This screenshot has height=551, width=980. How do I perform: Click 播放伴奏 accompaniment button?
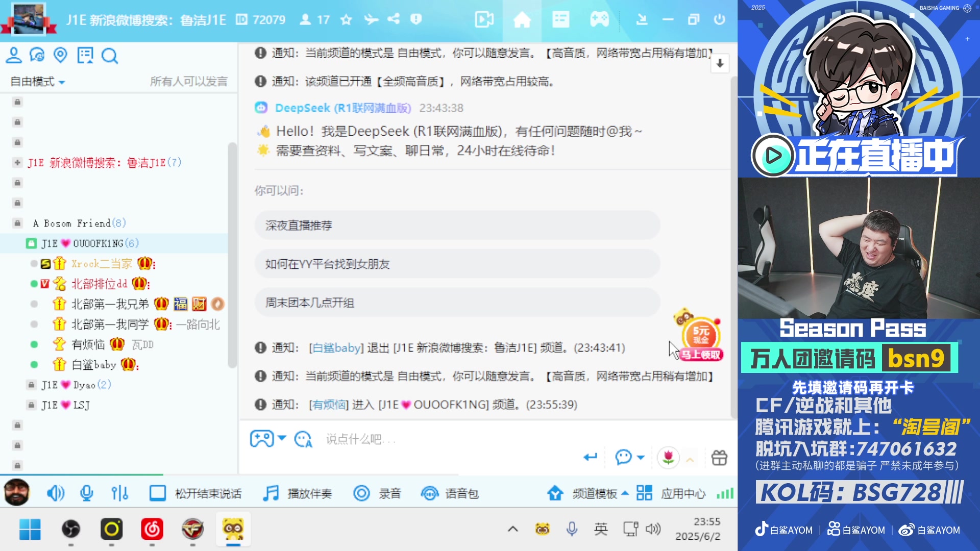coord(298,493)
